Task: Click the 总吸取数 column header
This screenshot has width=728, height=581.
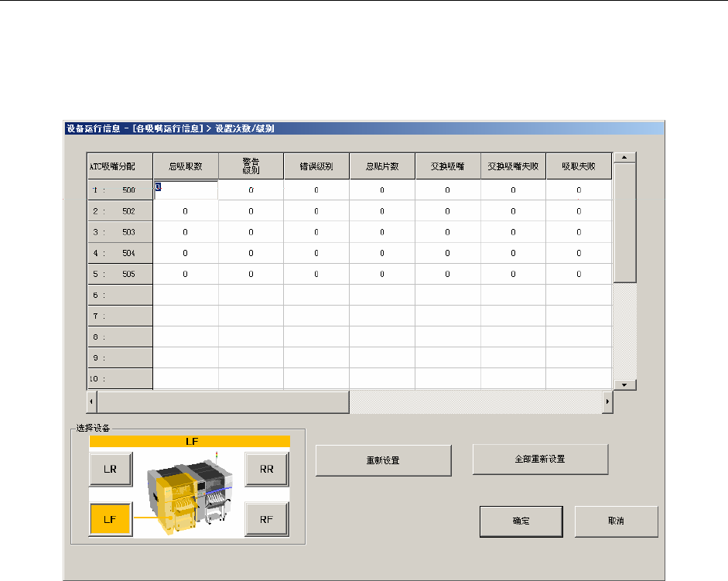Action: [x=186, y=166]
